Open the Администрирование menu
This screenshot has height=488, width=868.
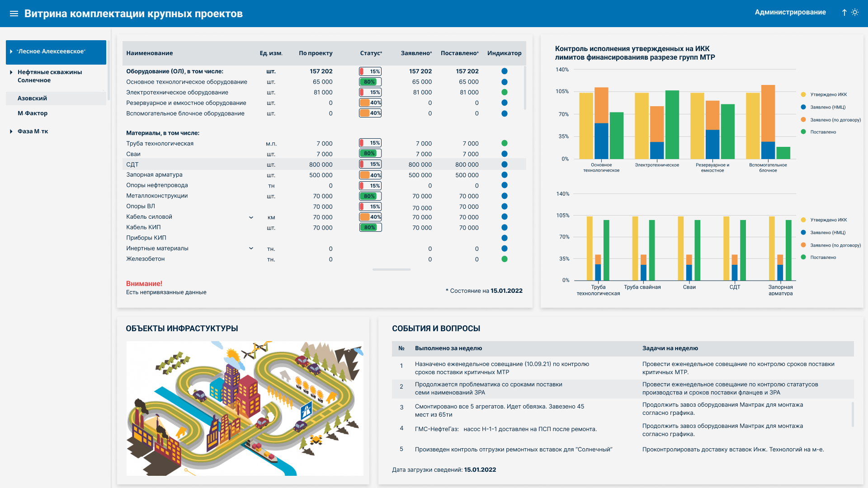790,12
